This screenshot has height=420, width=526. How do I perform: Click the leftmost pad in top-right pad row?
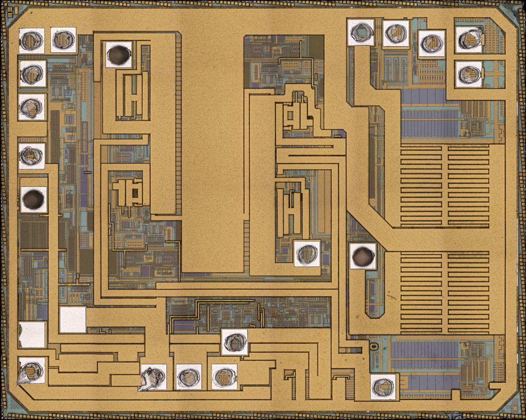point(361,32)
